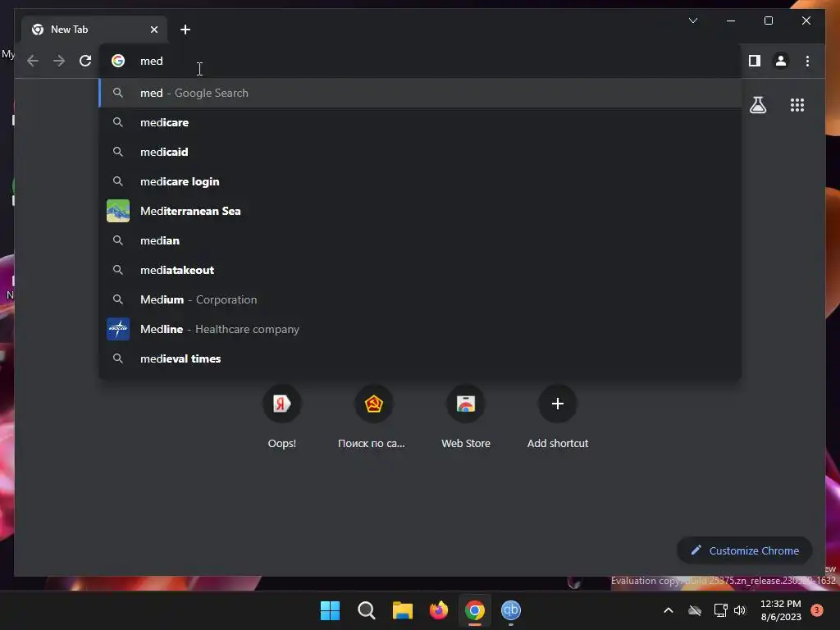Open a new tab with the plus icon
Screen dimensions: 840x630
[x=185, y=30]
